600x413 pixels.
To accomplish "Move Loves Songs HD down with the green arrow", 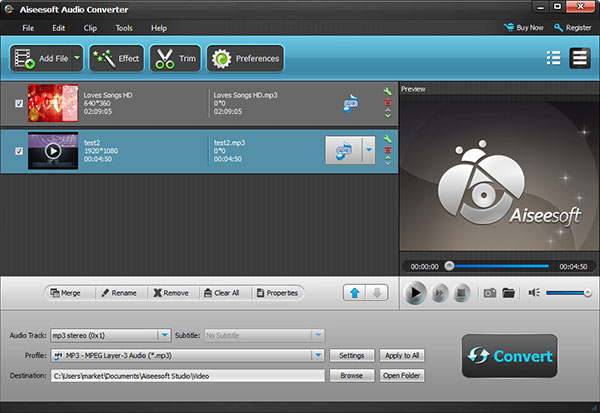I will [387, 115].
